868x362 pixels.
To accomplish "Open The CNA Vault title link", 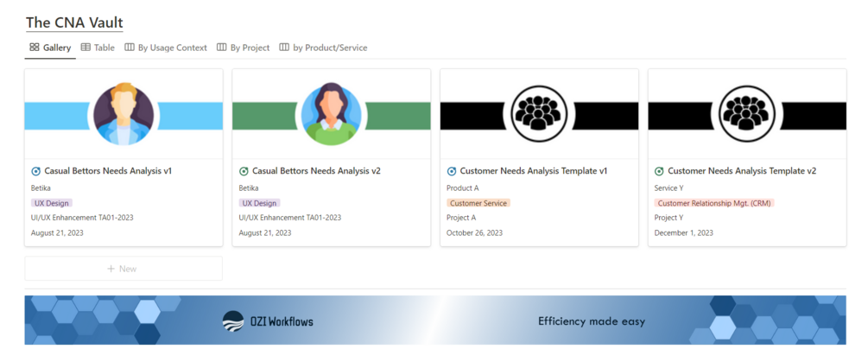I will tap(74, 22).
